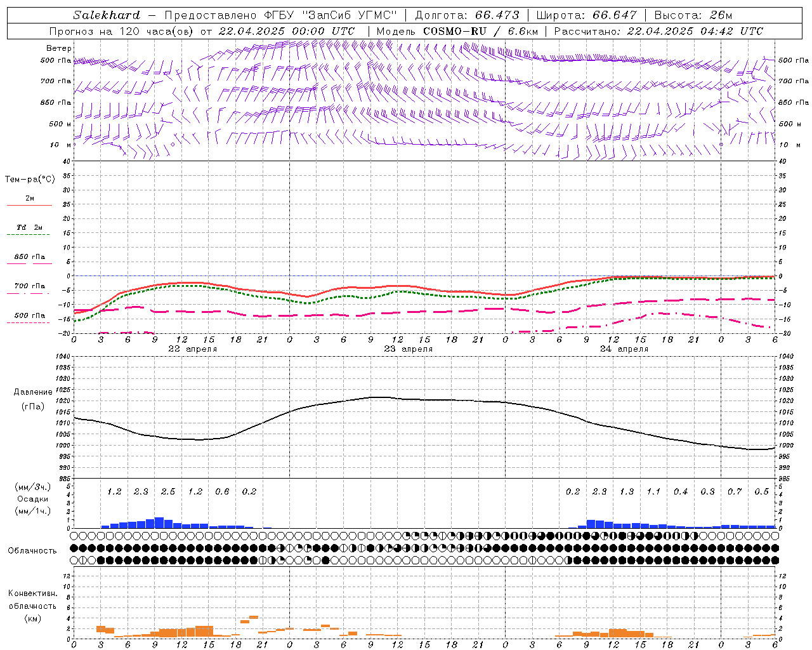Click the Долгота: 66.473 value
Viewport: 812px width, 650px height.
[x=467, y=15]
